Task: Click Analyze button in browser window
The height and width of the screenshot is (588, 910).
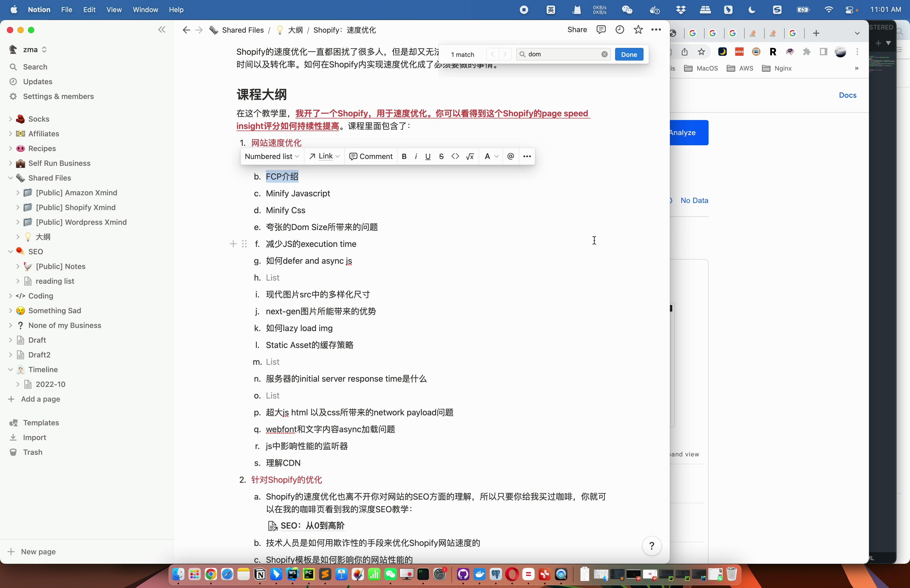Action: click(x=689, y=132)
